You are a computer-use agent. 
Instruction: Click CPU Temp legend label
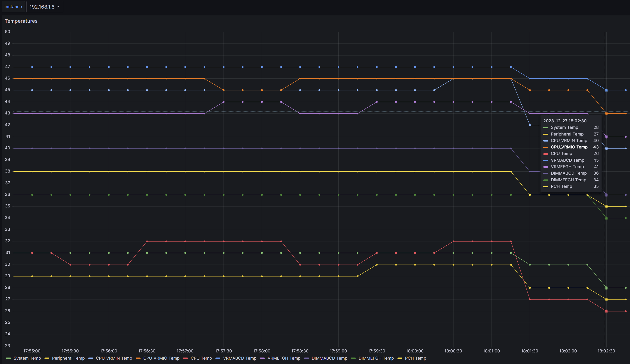point(201,358)
